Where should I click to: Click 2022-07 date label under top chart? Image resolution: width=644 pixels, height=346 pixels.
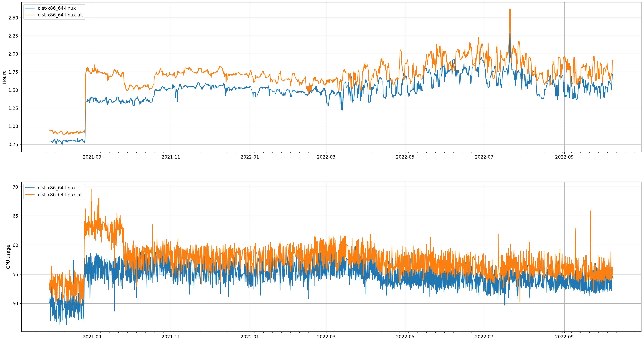click(x=484, y=157)
